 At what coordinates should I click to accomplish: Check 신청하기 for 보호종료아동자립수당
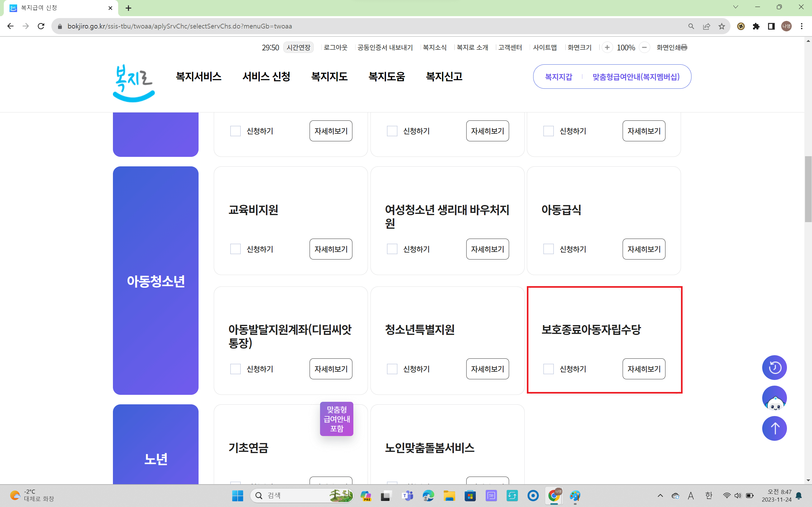click(548, 369)
